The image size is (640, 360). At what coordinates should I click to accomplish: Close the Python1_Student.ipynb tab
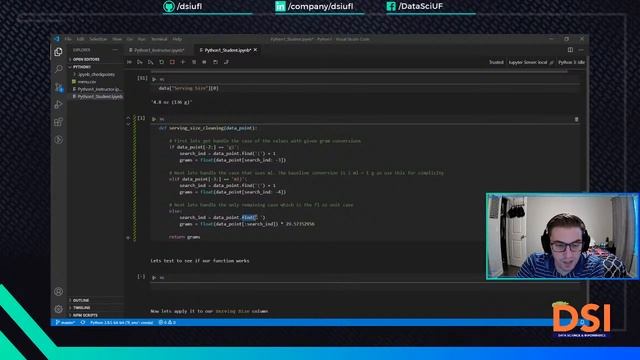pyautogui.click(x=256, y=50)
